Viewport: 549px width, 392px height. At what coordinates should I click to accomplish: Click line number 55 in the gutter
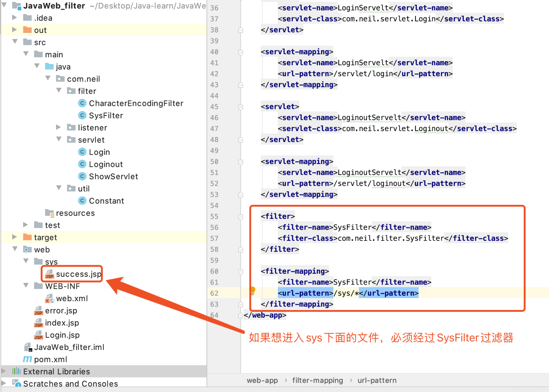(214, 216)
